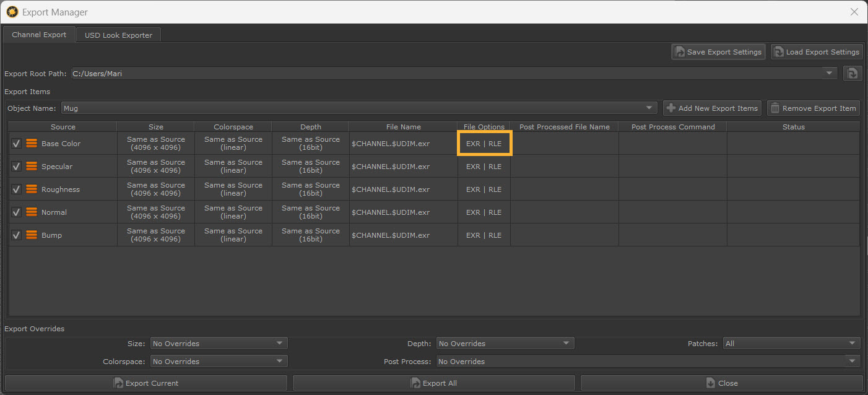Uncheck the Base Color export checkbox

(17, 144)
